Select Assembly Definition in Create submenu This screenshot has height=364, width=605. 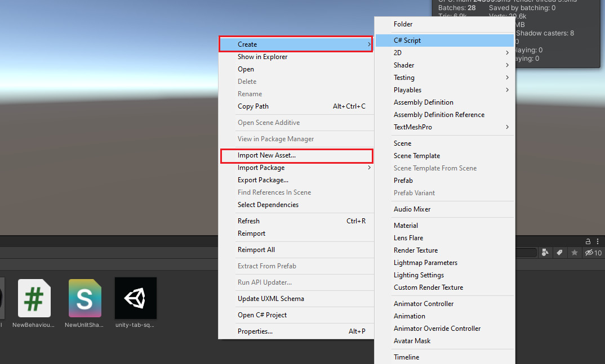pos(444,102)
